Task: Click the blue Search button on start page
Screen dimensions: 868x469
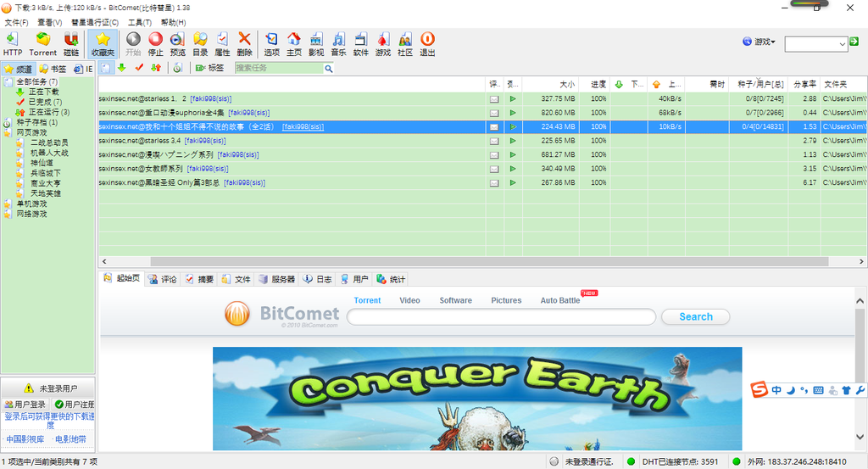Action: [x=696, y=316]
